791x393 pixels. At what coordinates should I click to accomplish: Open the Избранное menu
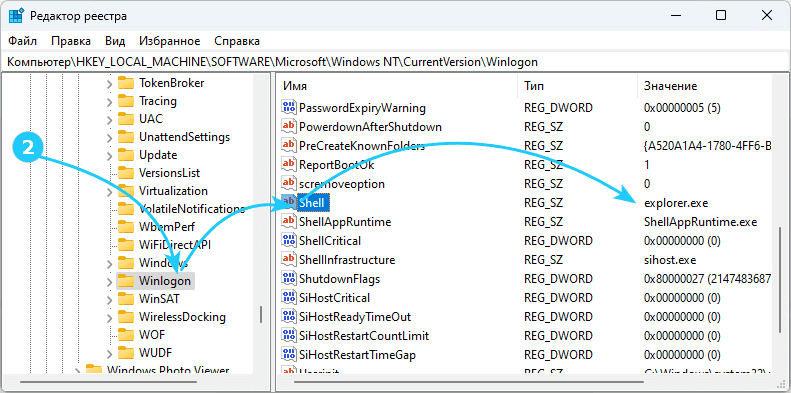pyautogui.click(x=170, y=41)
